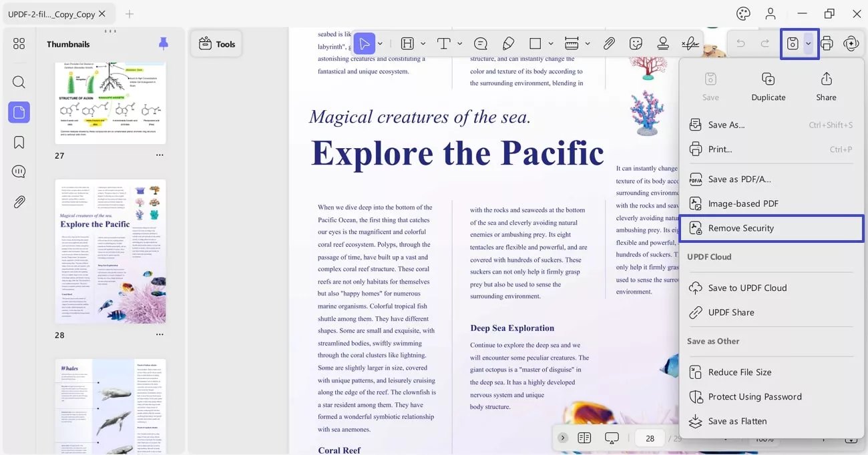
Task: Choose Save As… from the menu
Action: click(x=771, y=125)
